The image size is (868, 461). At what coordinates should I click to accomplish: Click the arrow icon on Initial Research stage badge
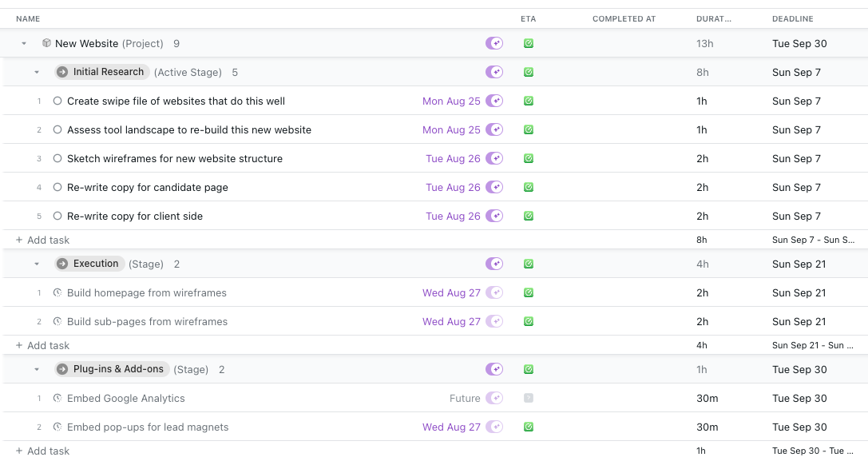(x=62, y=72)
